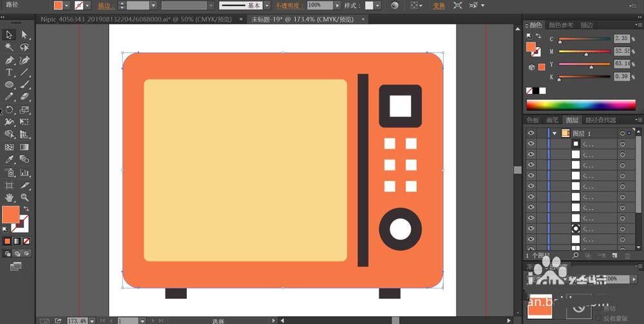Select the Pen tool
Viewport: 644px width, 324px height.
9,60
